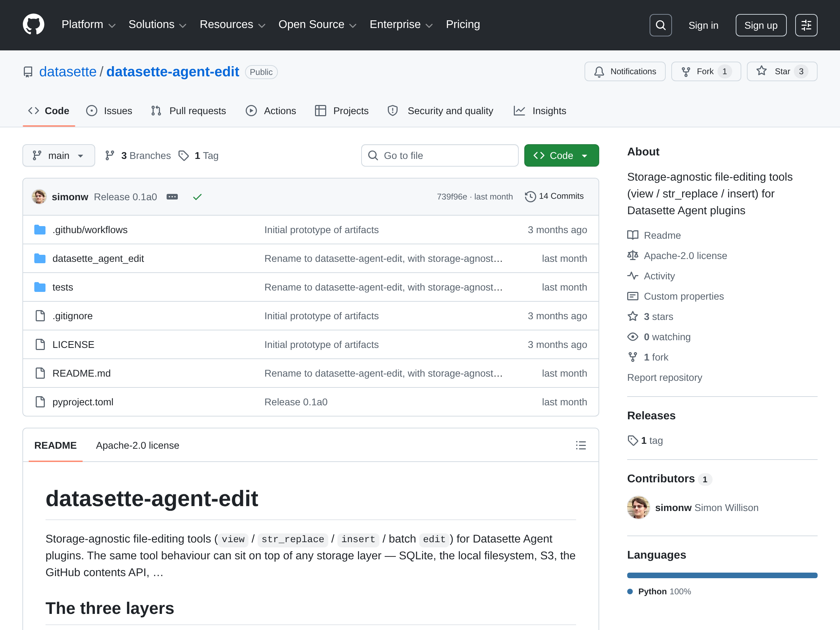Screen dimensions: 840x630
Task: Open simonw contributor avatar
Action: pyautogui.click(x=638, y=507)
